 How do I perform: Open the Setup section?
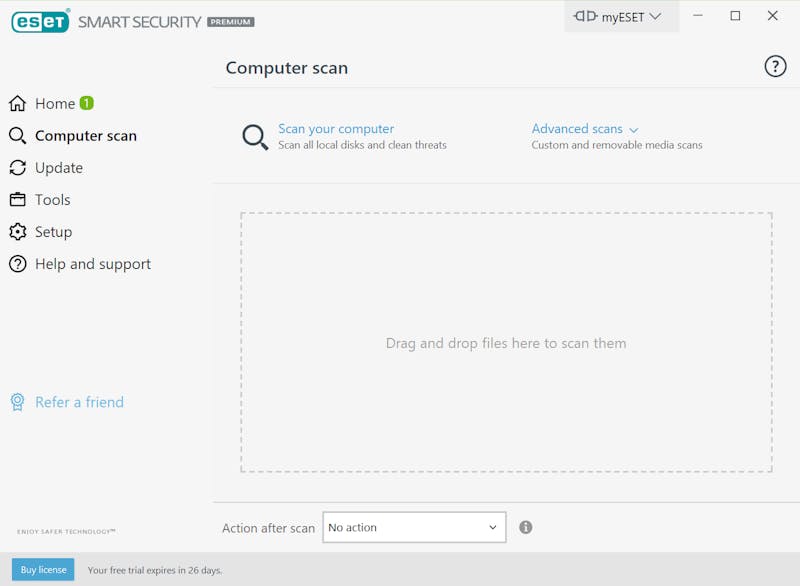coord(54,232)
